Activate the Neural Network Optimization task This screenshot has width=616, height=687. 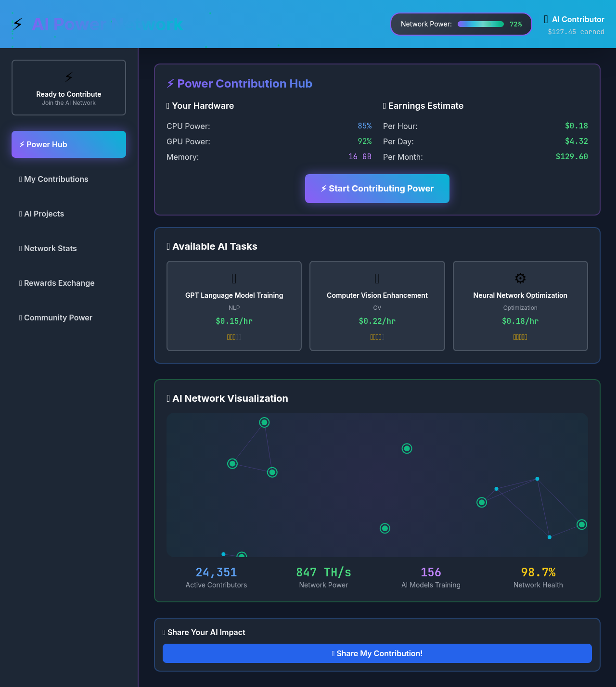(x=520, y=306)
